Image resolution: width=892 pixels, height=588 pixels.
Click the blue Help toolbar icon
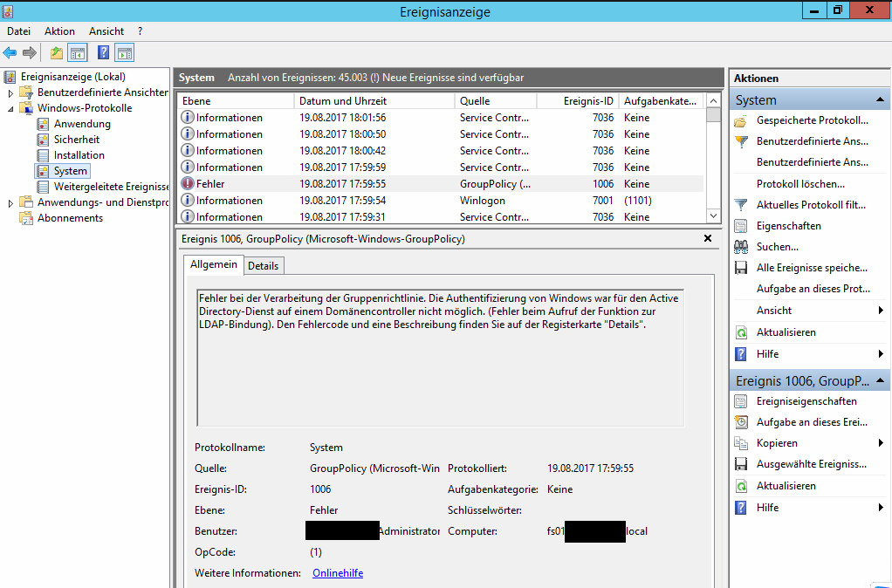[x=103, y=53]
